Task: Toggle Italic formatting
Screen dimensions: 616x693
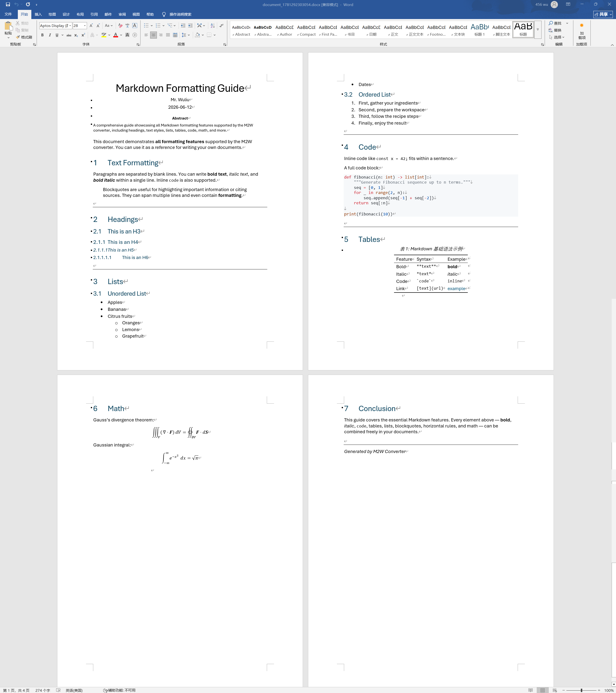Action: (x=49, y=35)
